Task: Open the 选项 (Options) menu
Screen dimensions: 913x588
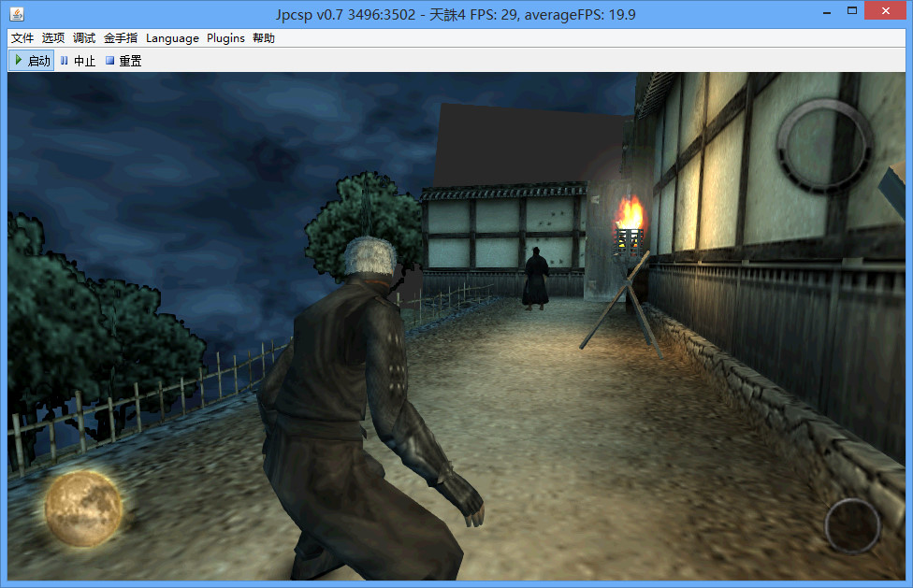Action: tap(53, 38)
